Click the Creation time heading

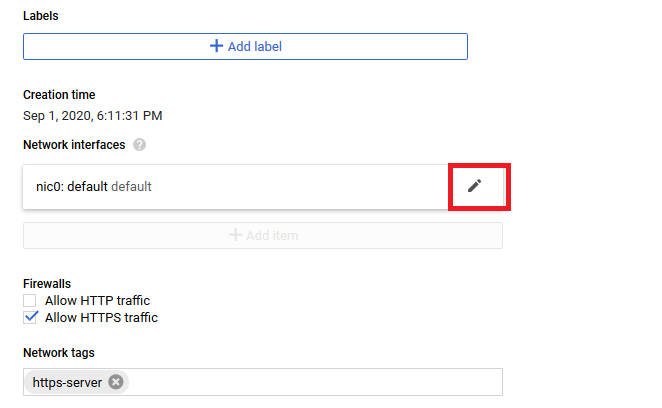click(59, 95)
